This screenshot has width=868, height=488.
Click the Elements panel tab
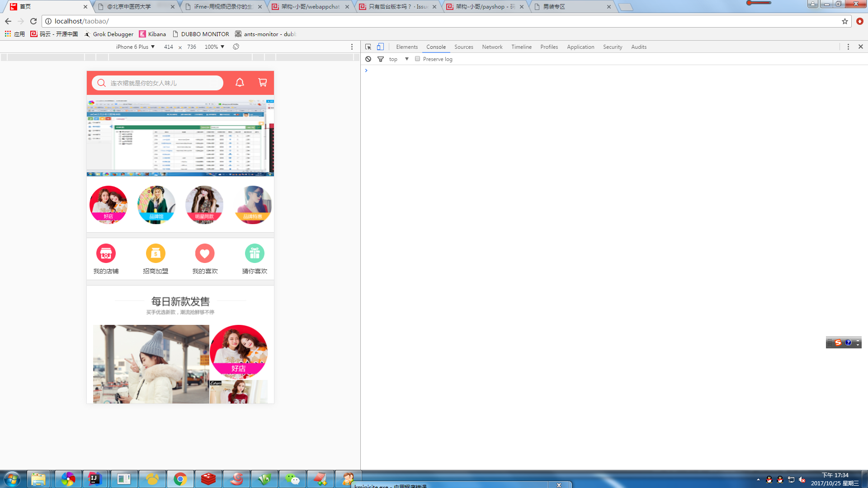pos(406,47)
